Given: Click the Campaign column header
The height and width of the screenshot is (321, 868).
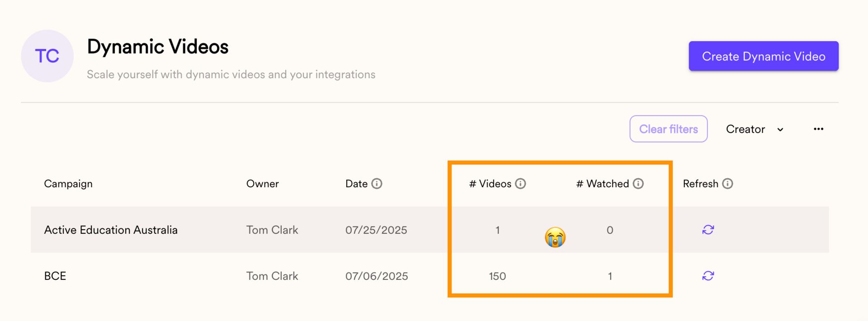Looking at the screenshot, I should pyautogui.click(x=68, y=184).
